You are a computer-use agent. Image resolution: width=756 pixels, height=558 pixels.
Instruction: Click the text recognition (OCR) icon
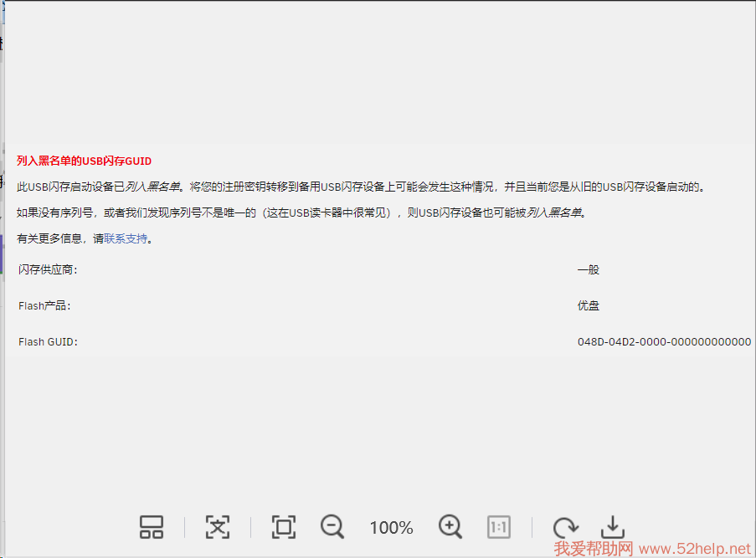click(218, 527)
